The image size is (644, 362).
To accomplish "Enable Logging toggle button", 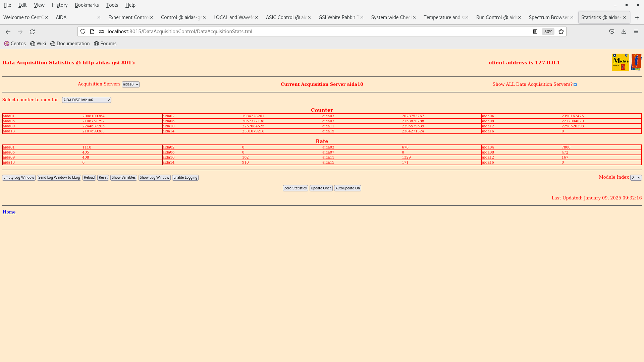I will 185,177.
